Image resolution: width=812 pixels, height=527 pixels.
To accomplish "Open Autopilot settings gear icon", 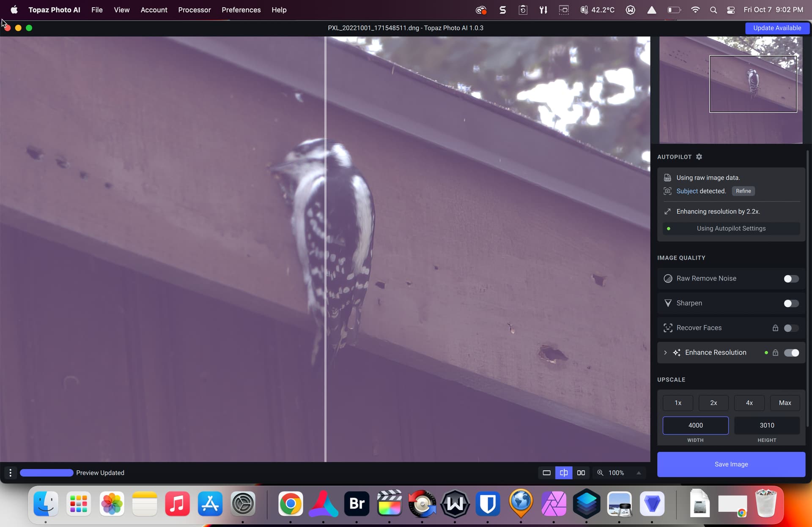I will (x=699, y=157).
